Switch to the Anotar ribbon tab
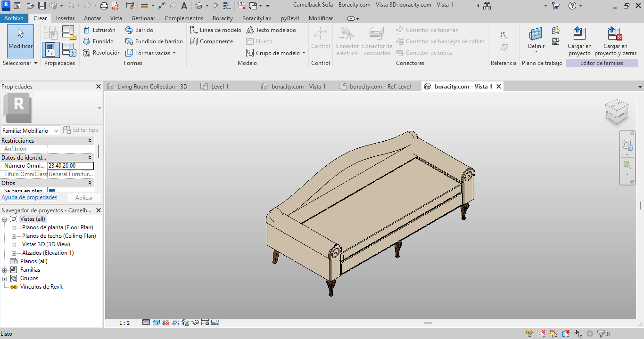 tap(92, 18)
